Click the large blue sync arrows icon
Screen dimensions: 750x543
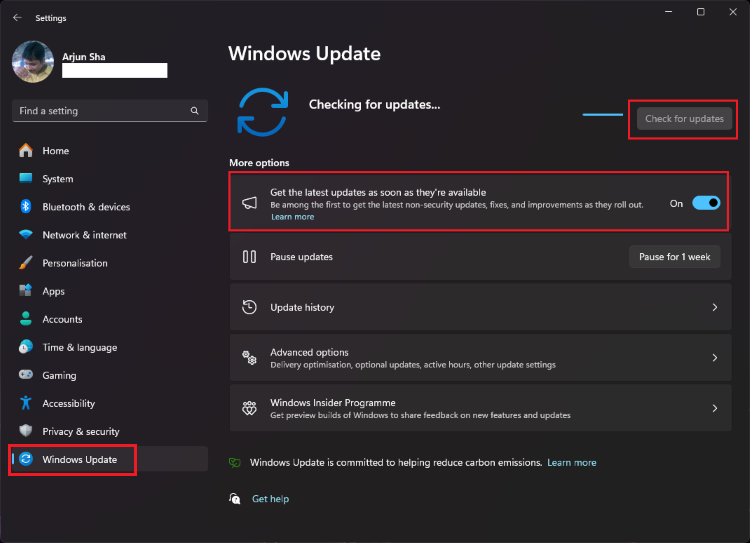click(263, 112)
